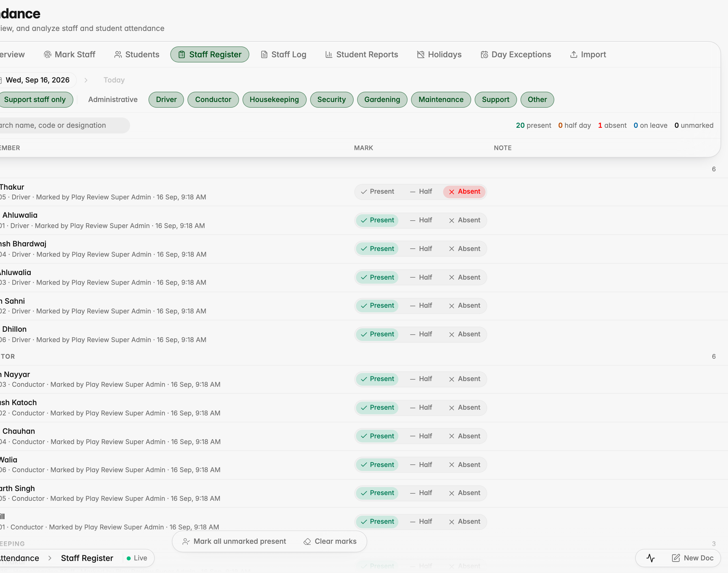Screen dimensions: 728x573
Task: Toggle the Housekeeping category chip
Action: 274,100
